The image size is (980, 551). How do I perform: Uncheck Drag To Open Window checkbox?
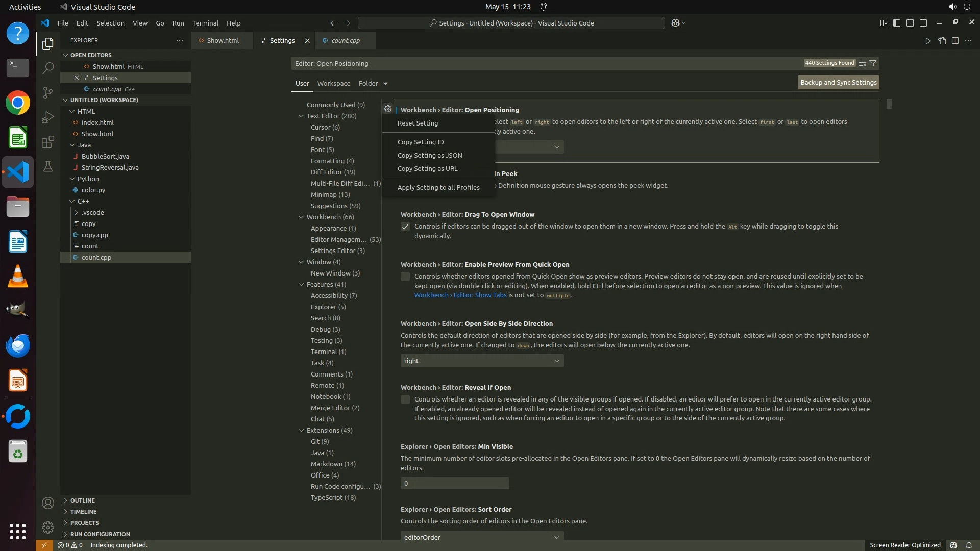click(x=405, y=227)
